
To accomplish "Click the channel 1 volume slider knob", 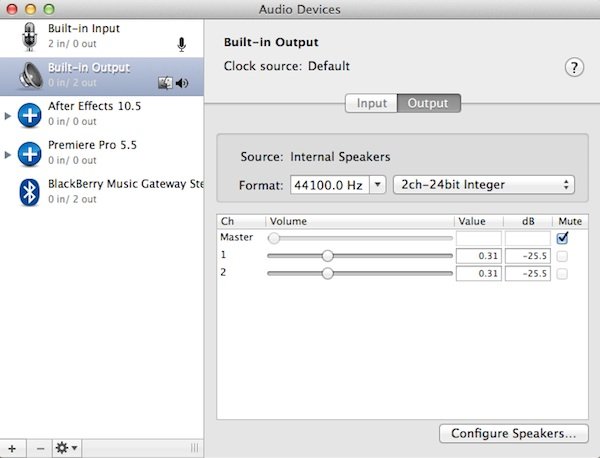I will 328,256.
